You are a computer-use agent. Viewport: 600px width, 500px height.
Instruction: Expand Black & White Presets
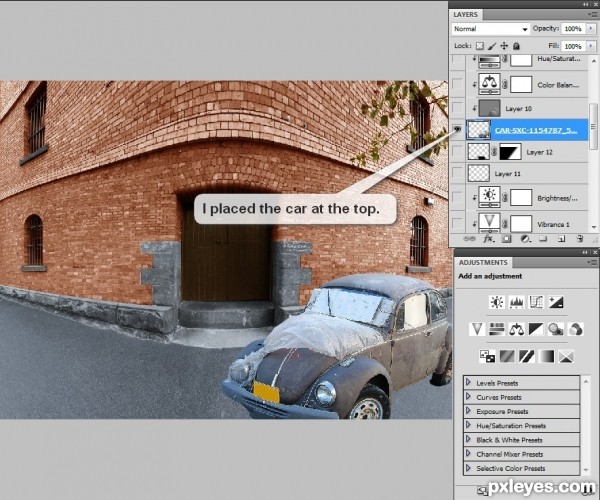(468, 440)
